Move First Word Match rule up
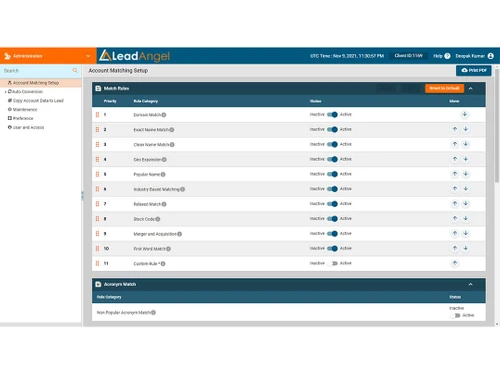 (x=455, y=248)
